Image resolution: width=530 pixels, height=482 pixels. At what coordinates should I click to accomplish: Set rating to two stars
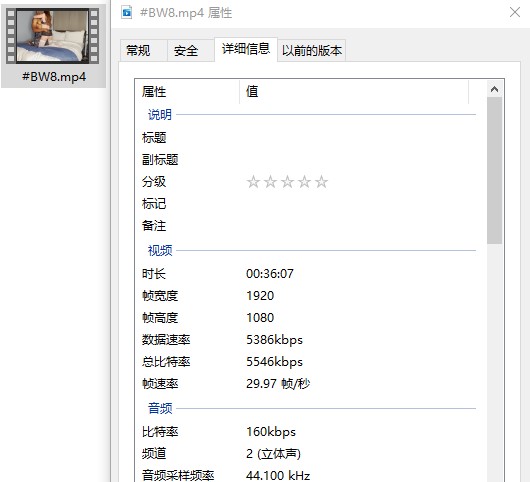point(270,182)
